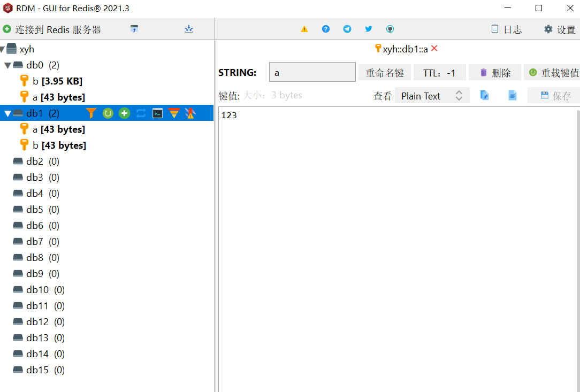Open 设置 settings

(x=560, y=29)
